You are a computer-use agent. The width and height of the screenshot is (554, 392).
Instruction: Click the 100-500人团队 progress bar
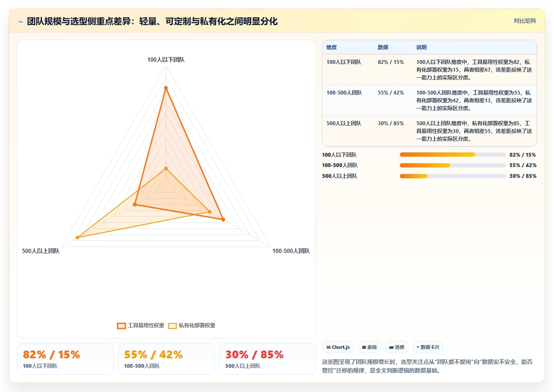[x=452, y=165]
